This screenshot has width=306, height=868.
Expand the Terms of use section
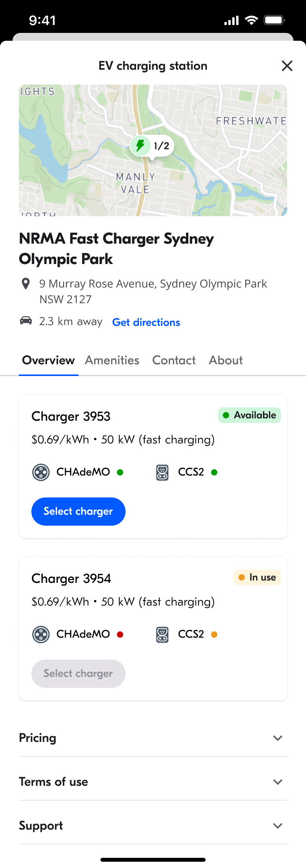pyautogui.click(x=277, y=782)
